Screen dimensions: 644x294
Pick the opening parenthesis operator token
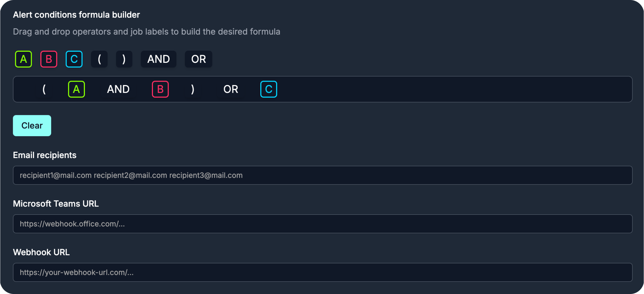click(99, 59)
